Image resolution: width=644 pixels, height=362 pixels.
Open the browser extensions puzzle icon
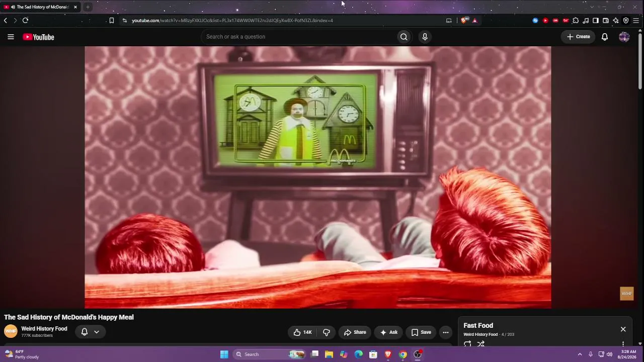point(576,21)
